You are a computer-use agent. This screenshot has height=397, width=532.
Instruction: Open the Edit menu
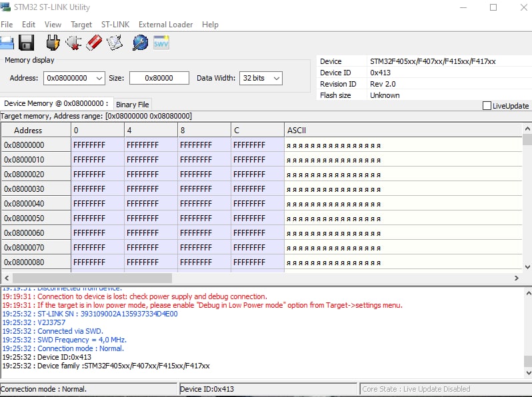[x=29, y=25]
